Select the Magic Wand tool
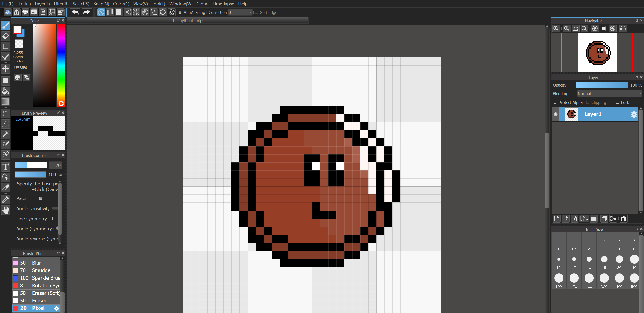This screenshot has width=644, height=313. point(6,134)
